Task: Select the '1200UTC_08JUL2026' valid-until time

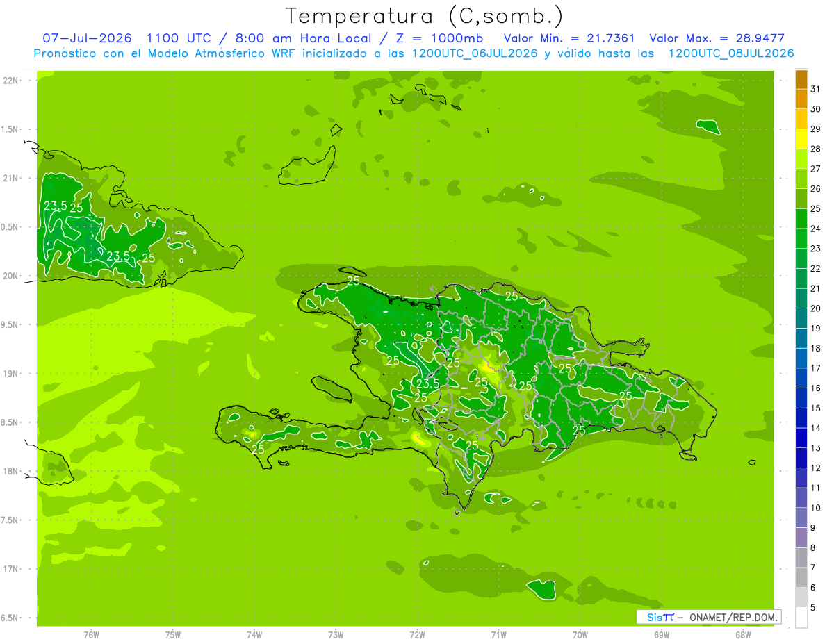Action: (x=731, y=53)
